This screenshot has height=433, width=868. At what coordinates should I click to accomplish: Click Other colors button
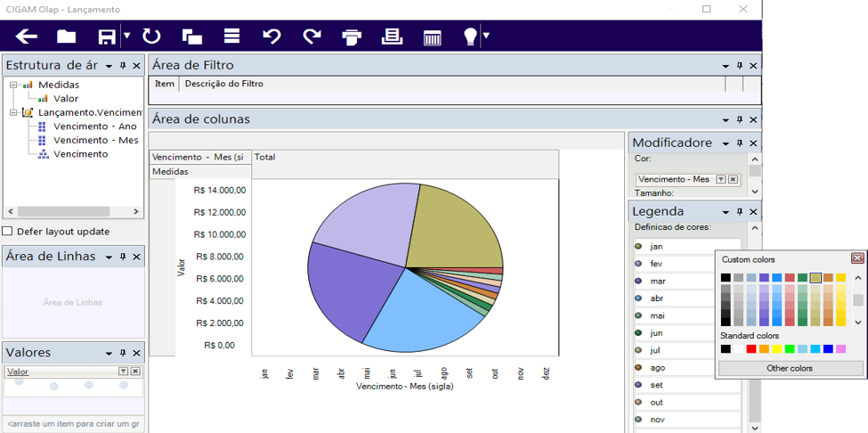pyautogui.click(x=790, y=368)
